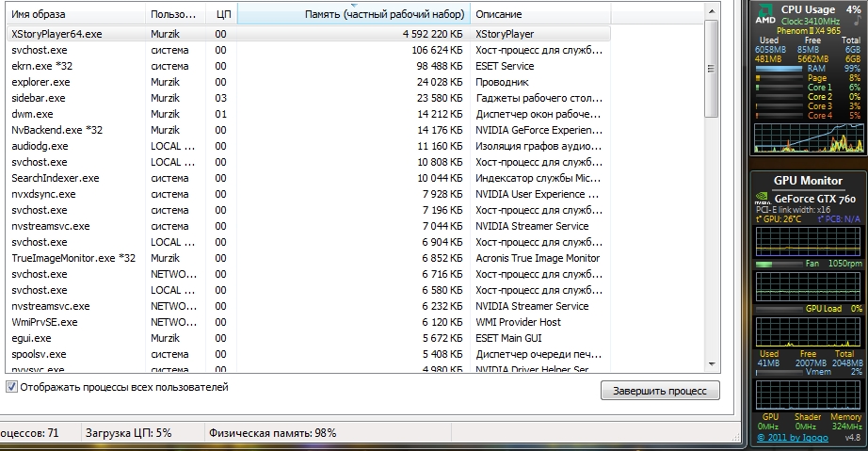This screenshot has height=451, width=868.
Task: Select the spoolsv.exe process row
Action: pos(309,354)
